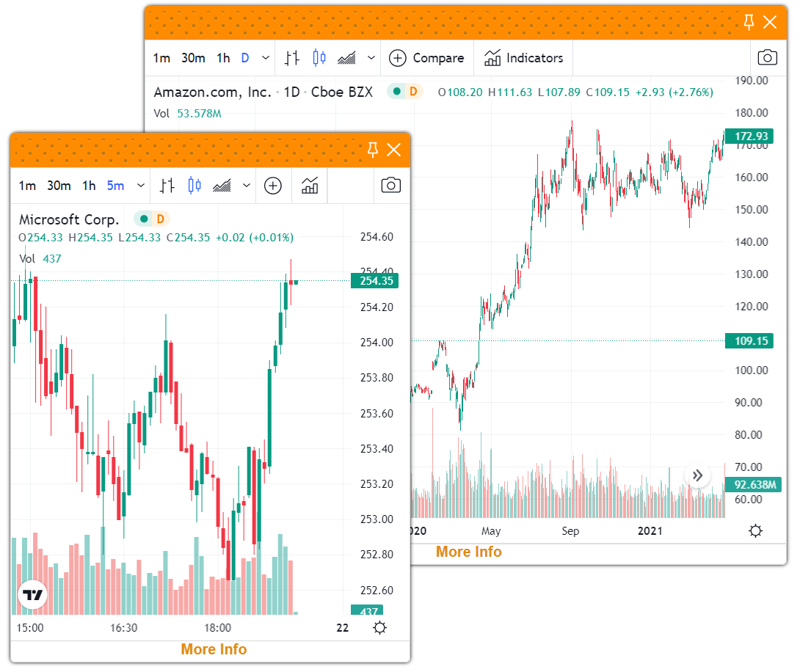Click the 16:30 time axis label
The height and width of the screenshot is (672, 800).
[x=124, y=628]
